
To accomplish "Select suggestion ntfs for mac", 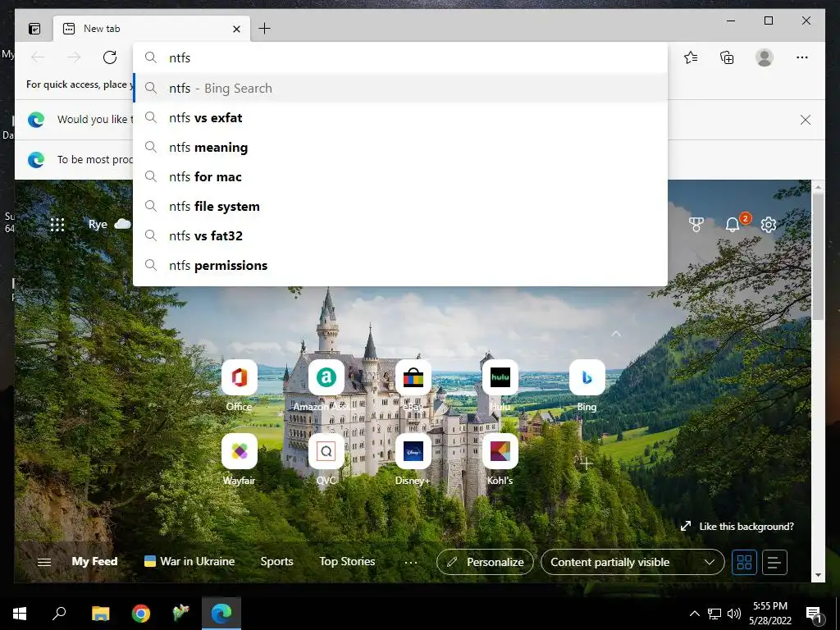I will (400, 177).
